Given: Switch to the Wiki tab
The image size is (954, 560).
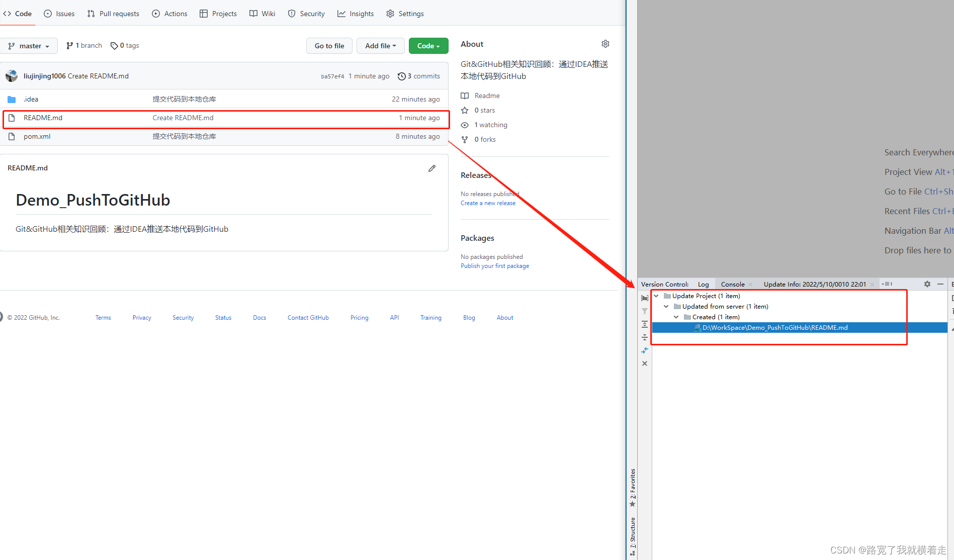Looking at the screenshot, I should tap(263, 14).
